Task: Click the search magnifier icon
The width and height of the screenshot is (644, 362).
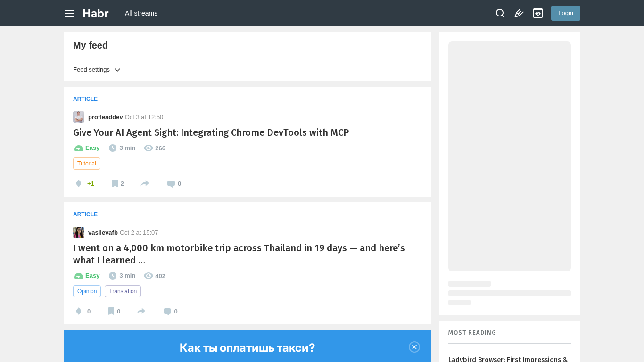Action: click(x=500, y=13)
